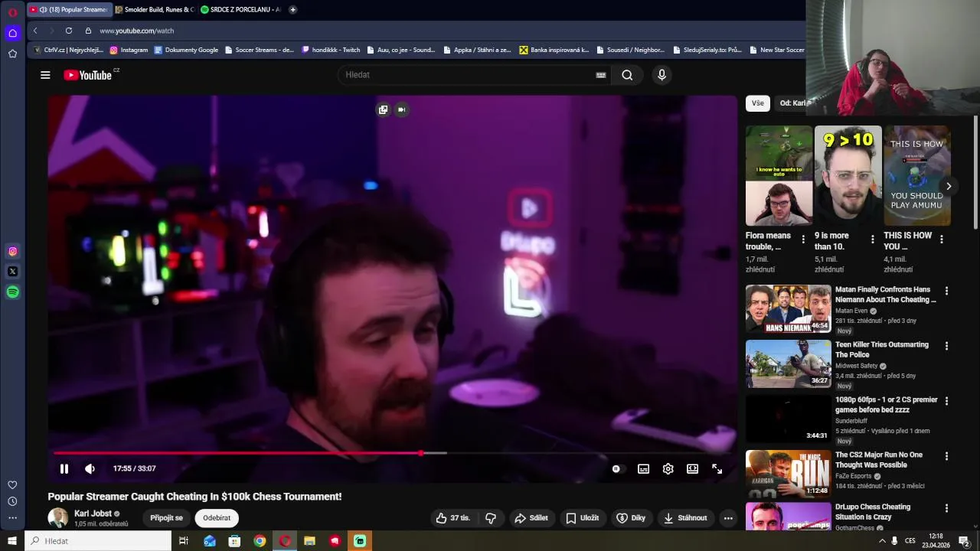Click the youtube.com/watch address bar
This screenshot has height=551, width=980.
[137, 31]
